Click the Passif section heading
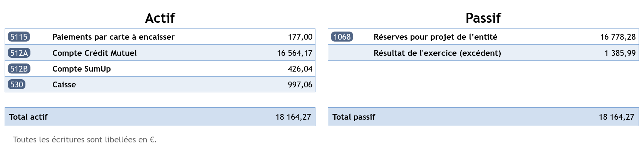 [483, 18]
